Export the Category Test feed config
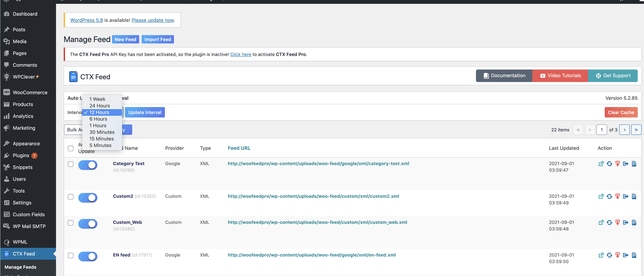644x276 pixels. 626,164
